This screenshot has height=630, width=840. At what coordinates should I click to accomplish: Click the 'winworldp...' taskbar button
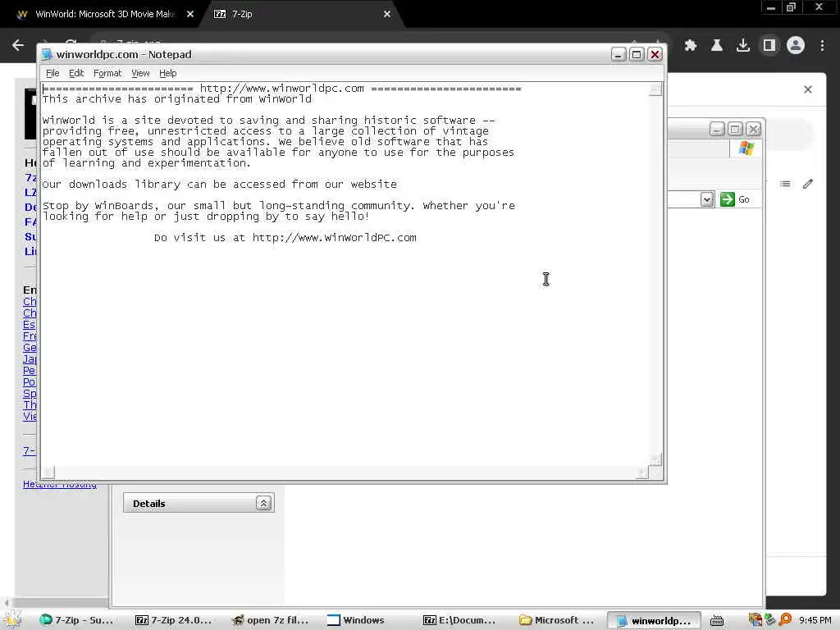[654, 620]
